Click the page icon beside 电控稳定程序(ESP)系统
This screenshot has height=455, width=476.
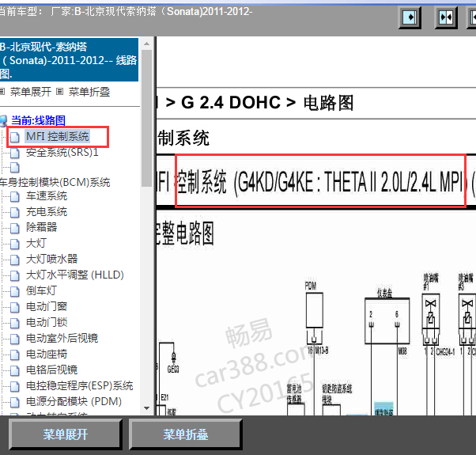pos(14,386)
